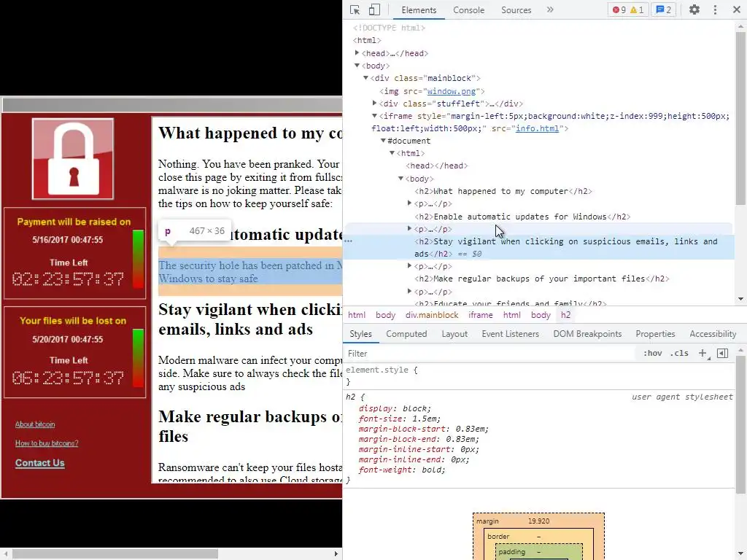
Task: Click the Styles filter input field
Action: [489, 353]
